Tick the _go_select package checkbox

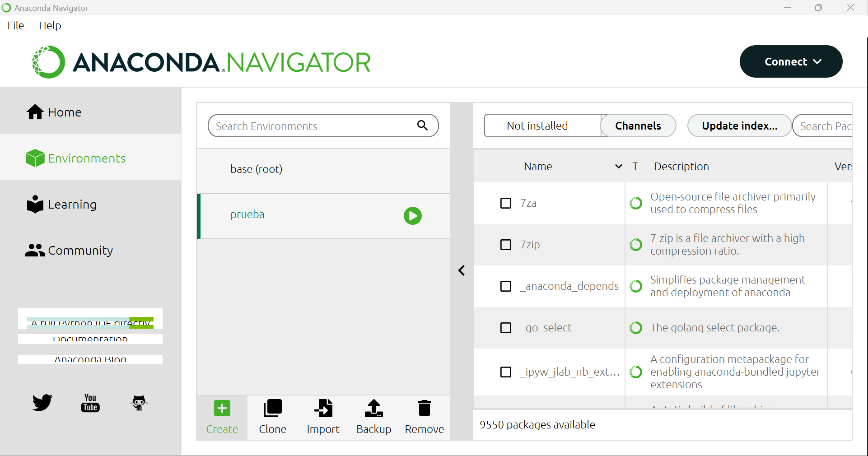click(506, 328)
